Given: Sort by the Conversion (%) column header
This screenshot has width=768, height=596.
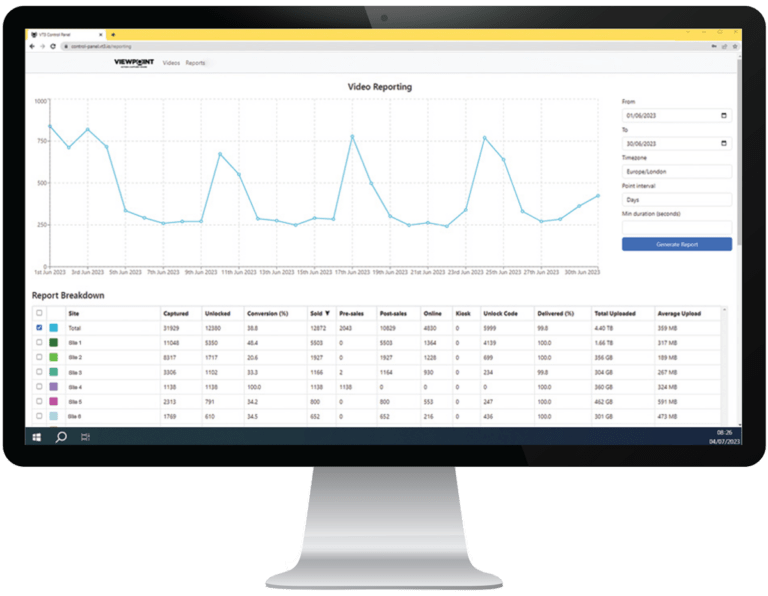Looking at the screenshot, I should [x=267, y=313].
